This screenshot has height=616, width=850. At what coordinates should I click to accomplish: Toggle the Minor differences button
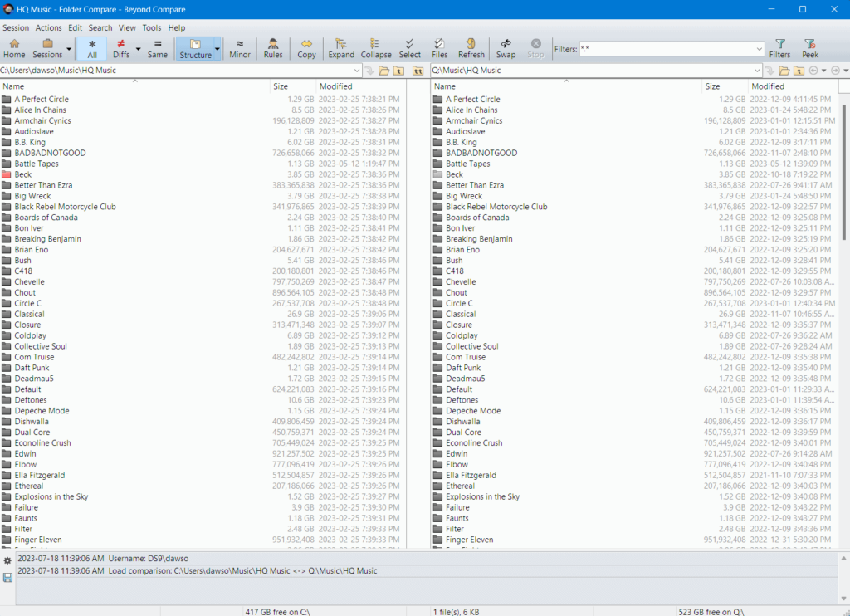240,48
